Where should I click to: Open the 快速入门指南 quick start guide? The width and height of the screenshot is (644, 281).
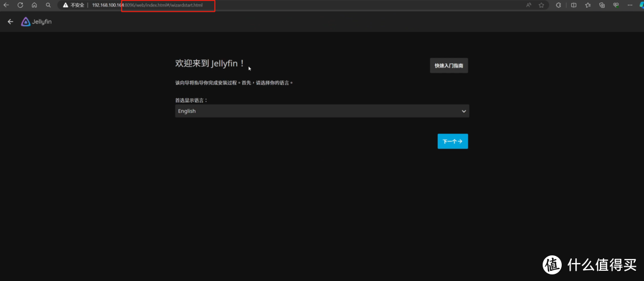(449, 66)
